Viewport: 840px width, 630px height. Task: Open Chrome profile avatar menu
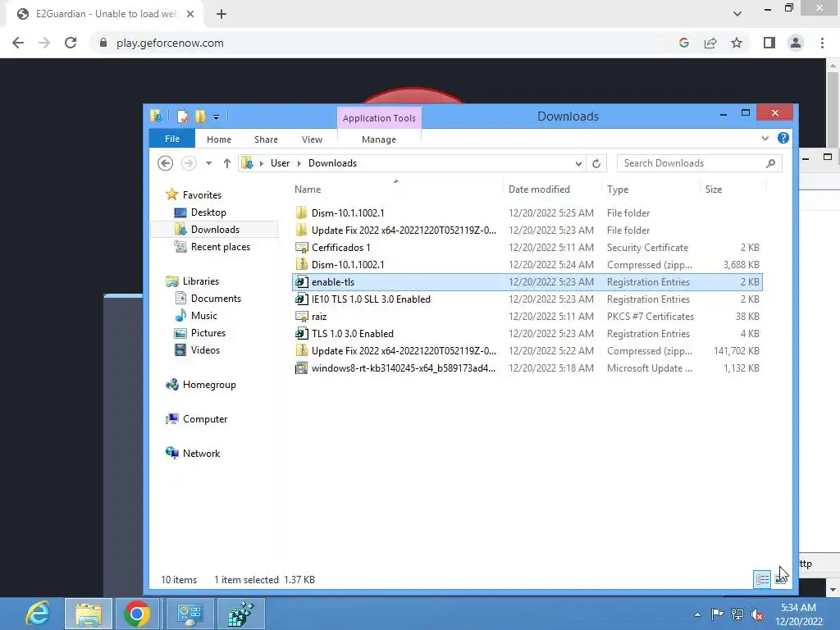796,43
